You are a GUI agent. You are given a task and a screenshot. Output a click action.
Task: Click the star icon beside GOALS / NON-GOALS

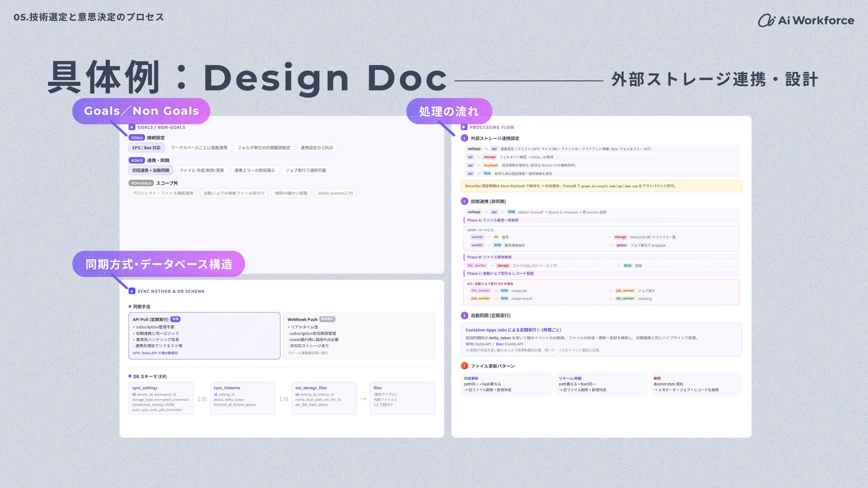(132, 127)
